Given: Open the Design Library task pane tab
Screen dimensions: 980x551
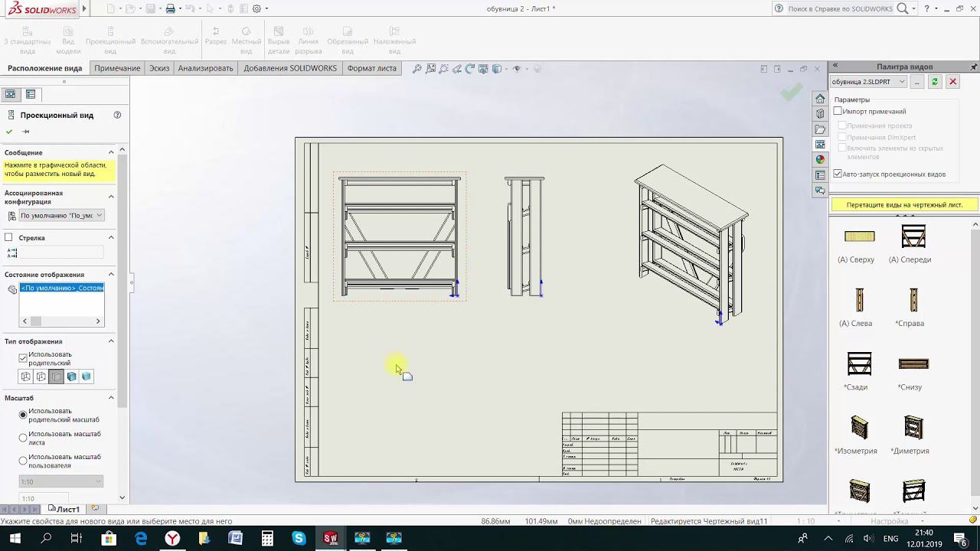Looking at the screenshot, I should (820, 114).
